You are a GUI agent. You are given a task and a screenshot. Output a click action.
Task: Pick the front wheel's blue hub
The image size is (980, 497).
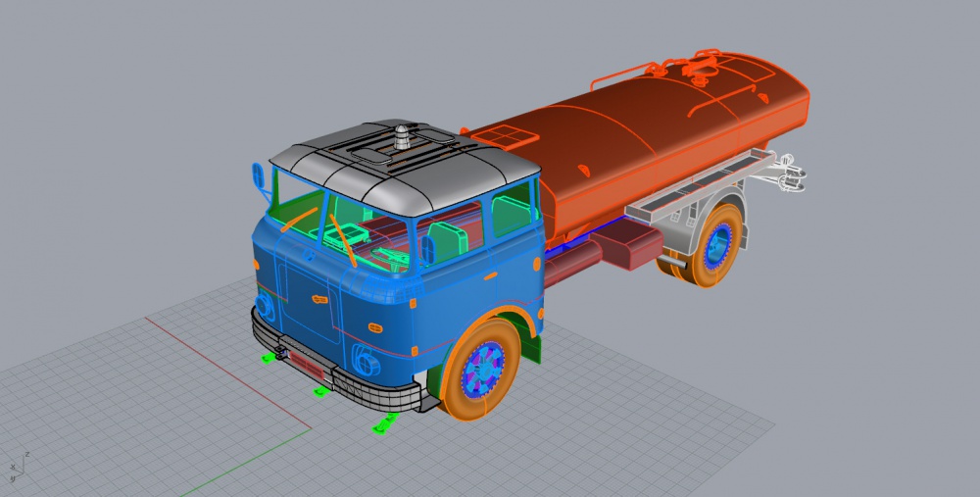(482, 370)
